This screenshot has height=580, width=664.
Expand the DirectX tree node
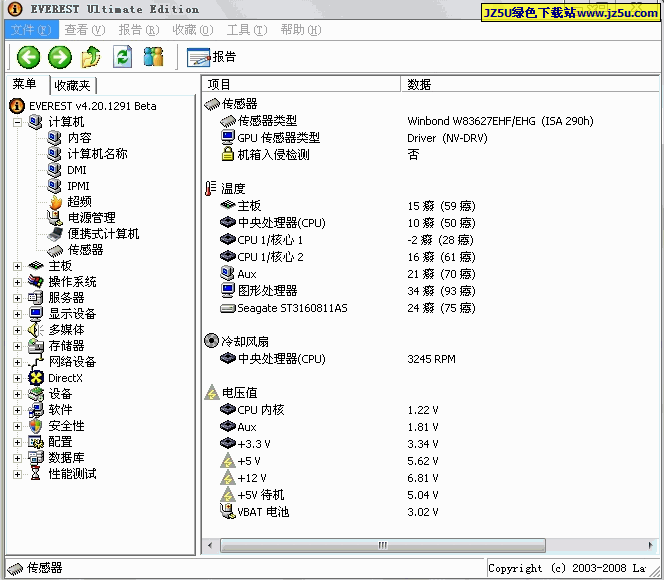click(x=17, y=378)
